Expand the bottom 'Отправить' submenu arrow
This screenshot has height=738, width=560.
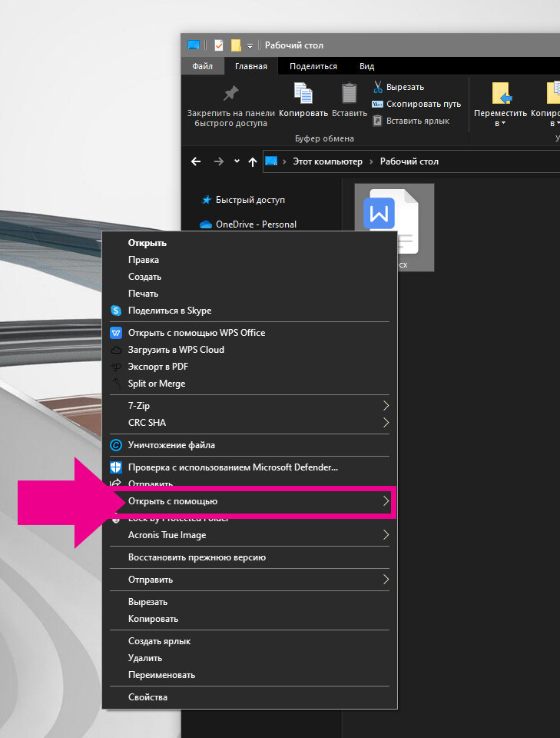point(386,580)
